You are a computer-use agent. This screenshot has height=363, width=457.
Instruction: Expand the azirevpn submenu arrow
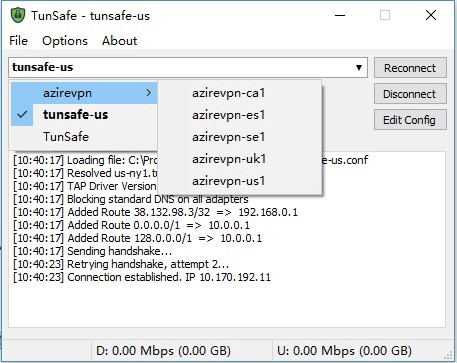pos(149,93)
